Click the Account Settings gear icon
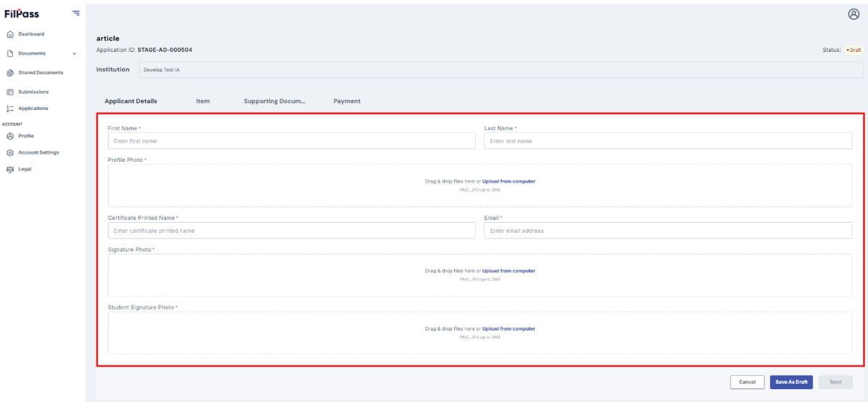This screenshot has height=402, width=868. click(10, 153)
